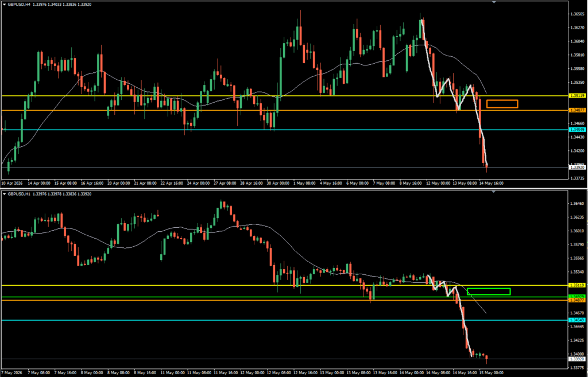
Task: Click the H4 chart shift triangle marker
Action: [494, 2]
